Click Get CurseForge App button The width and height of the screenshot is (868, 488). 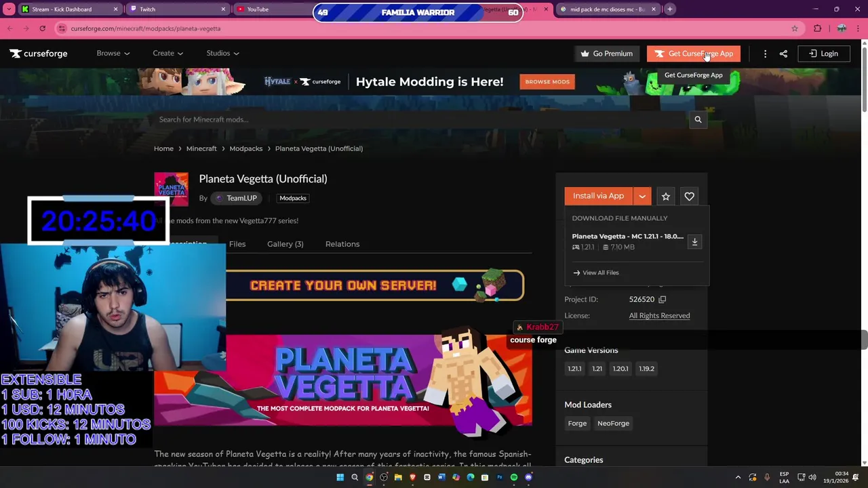693,54
